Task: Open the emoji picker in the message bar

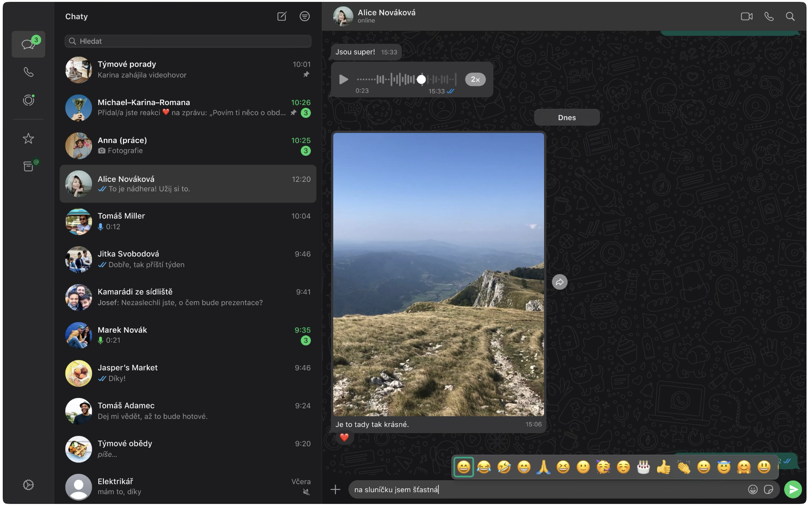Action: pos(753,489)
